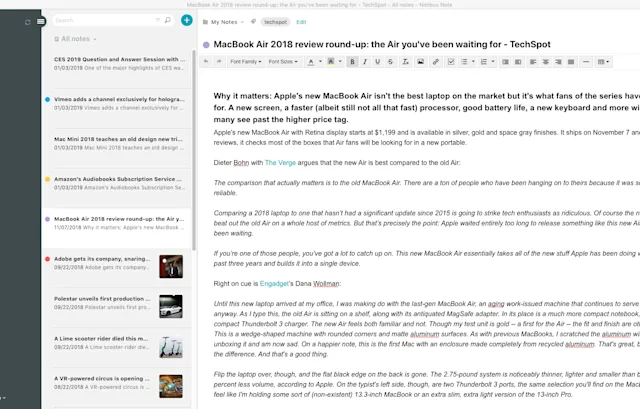This screenshot has height=409, width=640.
Task: Expand the text color picker arrow
Action: [320, 62]
